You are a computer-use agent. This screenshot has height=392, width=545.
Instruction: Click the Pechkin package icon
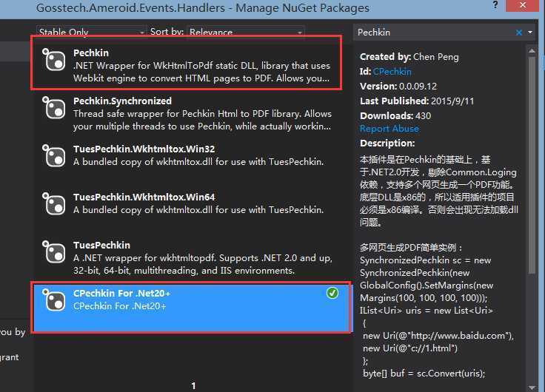tap(54, 59)
